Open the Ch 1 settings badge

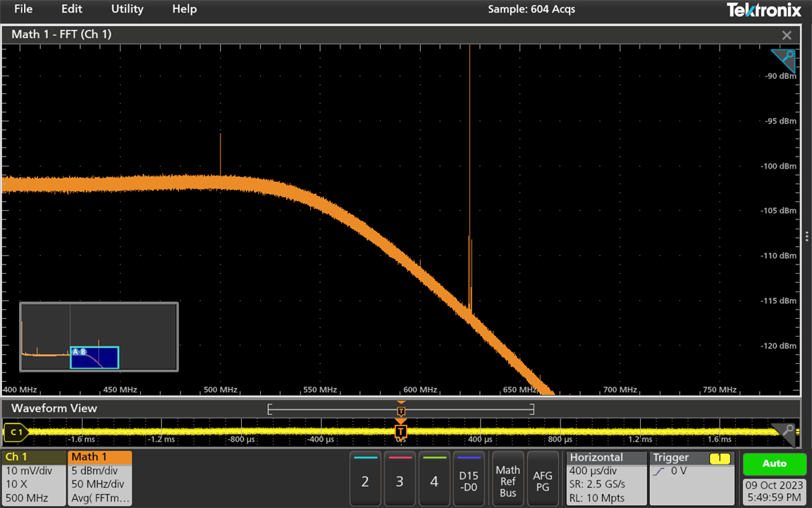pyautogui.click(x=33, y=478)
